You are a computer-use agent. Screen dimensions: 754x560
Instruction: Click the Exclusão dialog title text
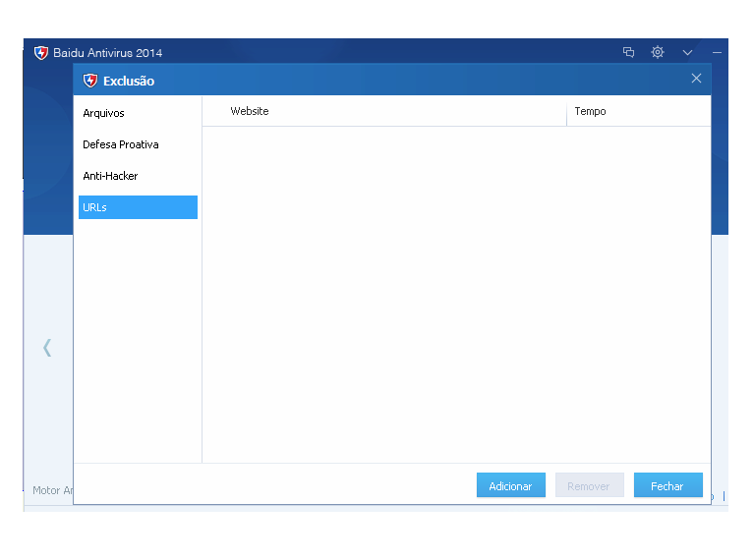pos(129,81)
